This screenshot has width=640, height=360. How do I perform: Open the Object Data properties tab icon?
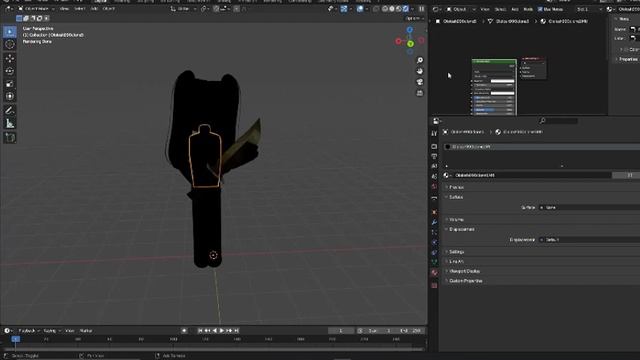tap(434, 262)
